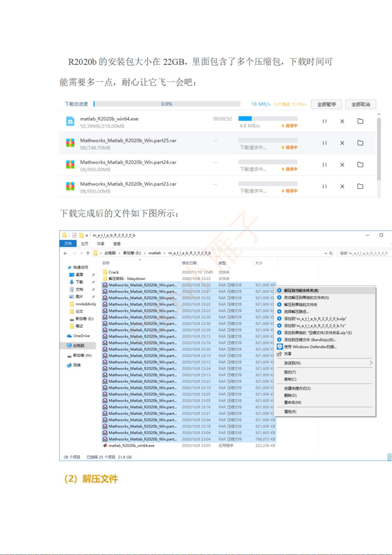Click the matlab_R2020b_win64.exe progress bar
Viewport: 392px width, 555px height.
tap(268, 119)
